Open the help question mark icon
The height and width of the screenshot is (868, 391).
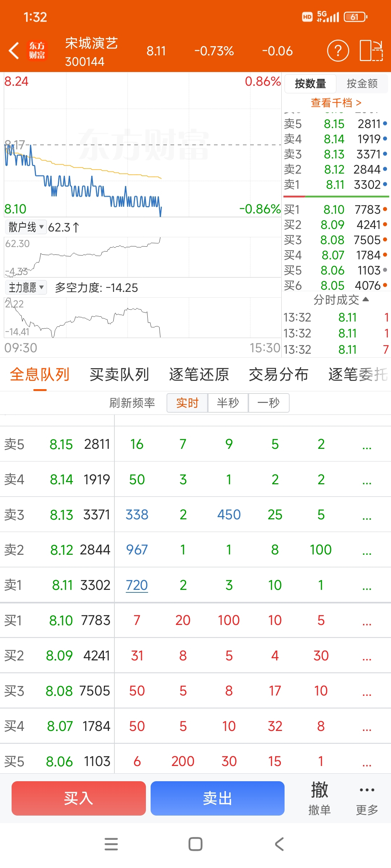[338, 51]
